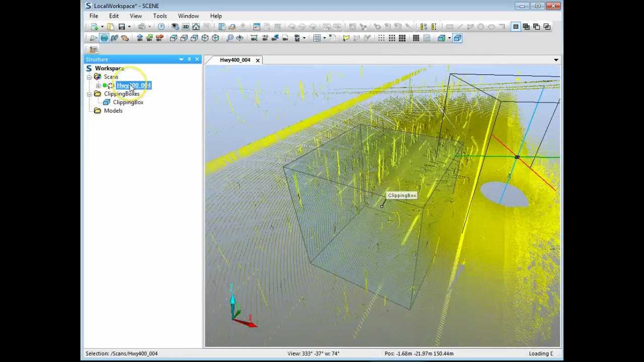The height and width of the screenshot is (362, 644).
Task: Expand the Hwy400_004 scan node
Action: tap(98, 85)
